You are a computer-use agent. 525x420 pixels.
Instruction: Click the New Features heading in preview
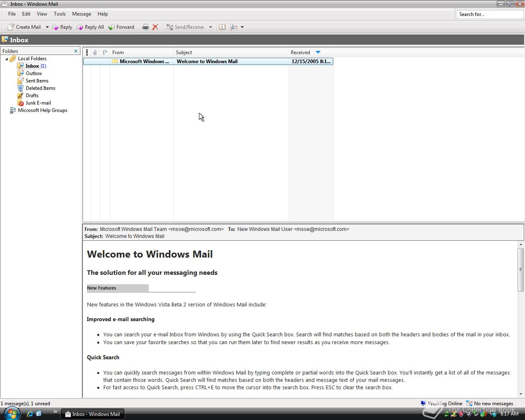[102, 288]
